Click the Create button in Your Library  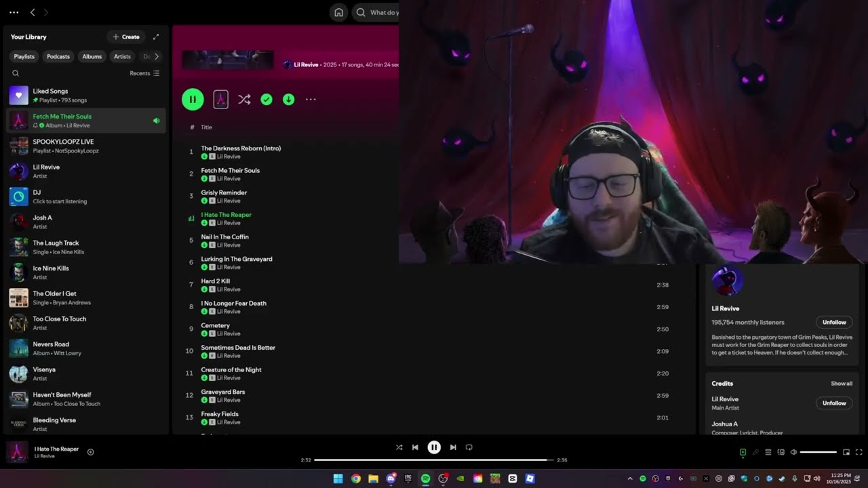(126, 37)
